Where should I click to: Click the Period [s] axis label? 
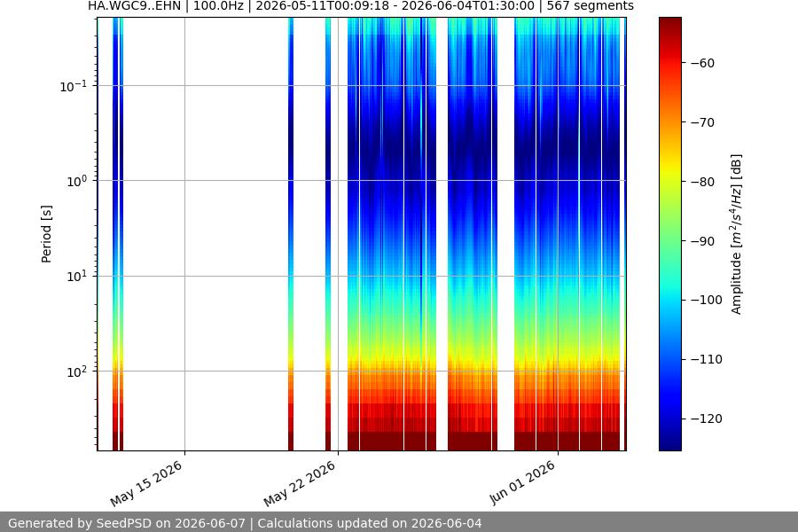(46, 234)
